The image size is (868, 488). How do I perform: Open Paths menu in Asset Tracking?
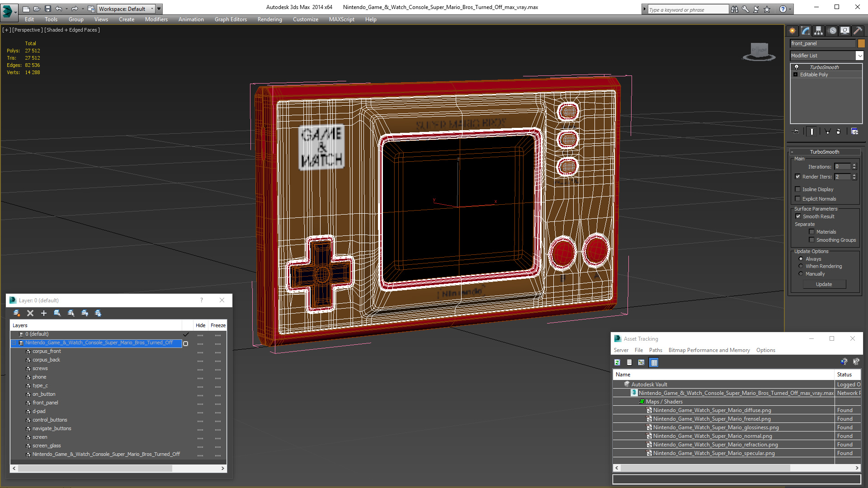click(656, 350)
